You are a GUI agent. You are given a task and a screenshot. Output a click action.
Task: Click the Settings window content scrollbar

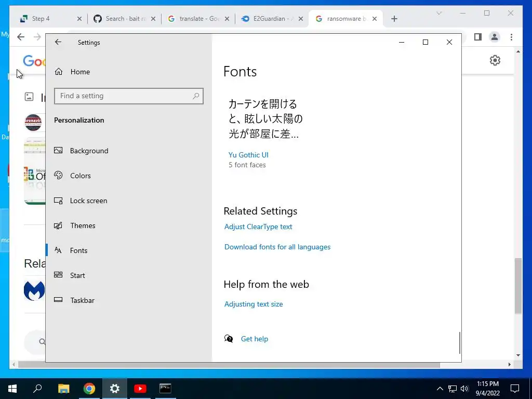[x=460, y=343]
